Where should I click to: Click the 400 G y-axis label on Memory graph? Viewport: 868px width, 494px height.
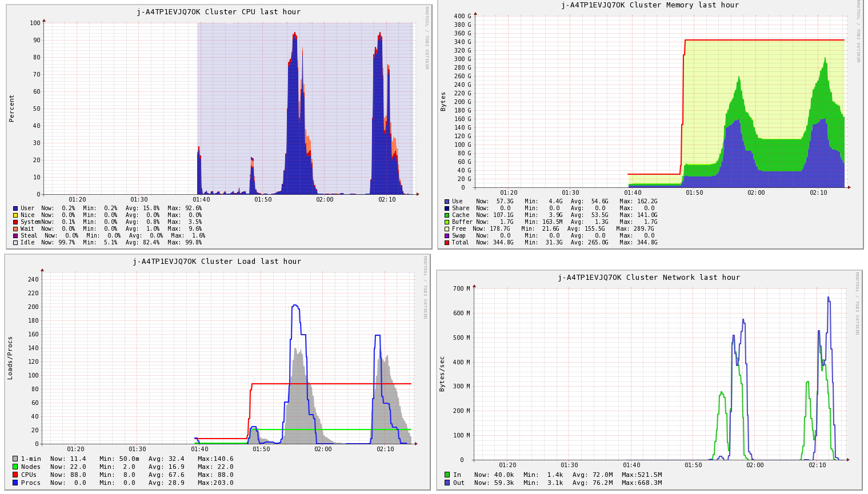click(x=463, y=16)
